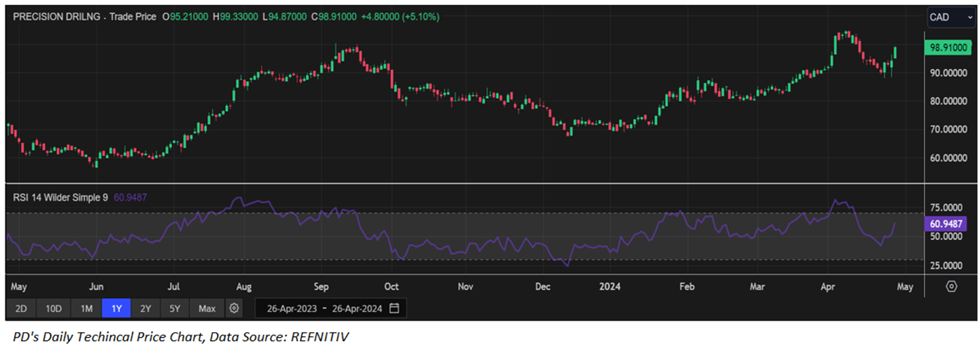The width and height of the screenshot is (980, 351).
Task: Select the 2D time range
Action: point(21,309)
